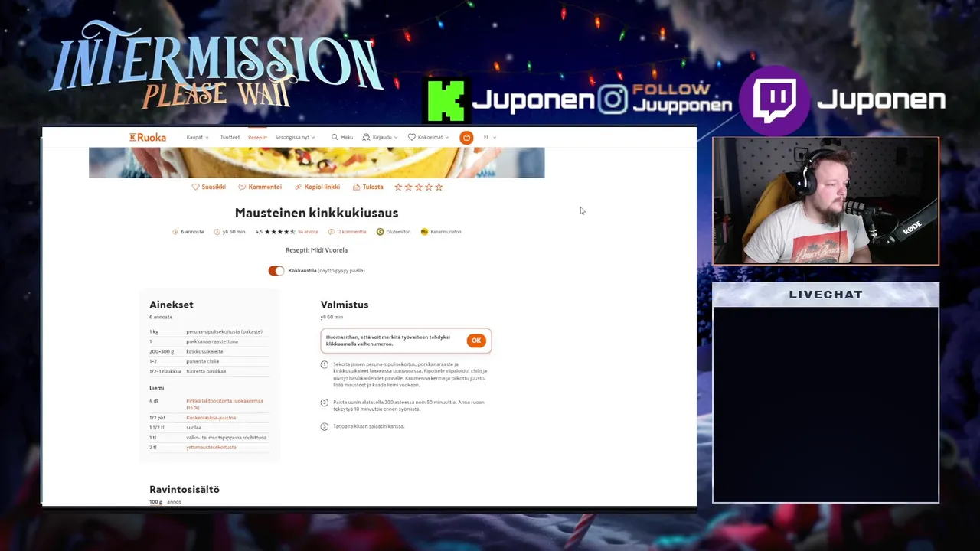Click the LIVECHAT panel header

pyautogui.click(x=825, y=295)
